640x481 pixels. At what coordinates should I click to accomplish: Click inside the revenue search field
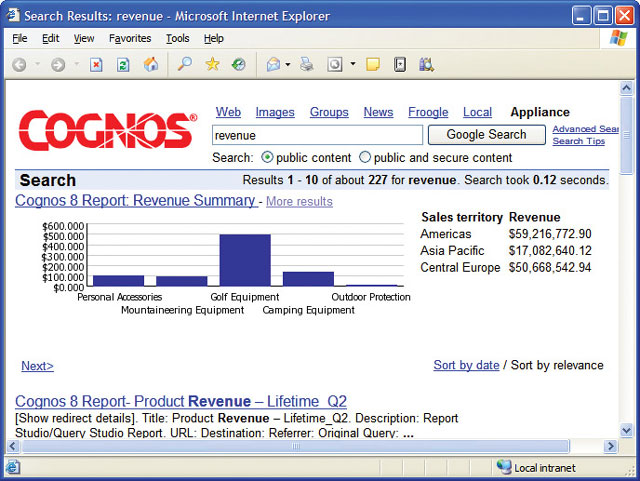click(x=317, y=135)
